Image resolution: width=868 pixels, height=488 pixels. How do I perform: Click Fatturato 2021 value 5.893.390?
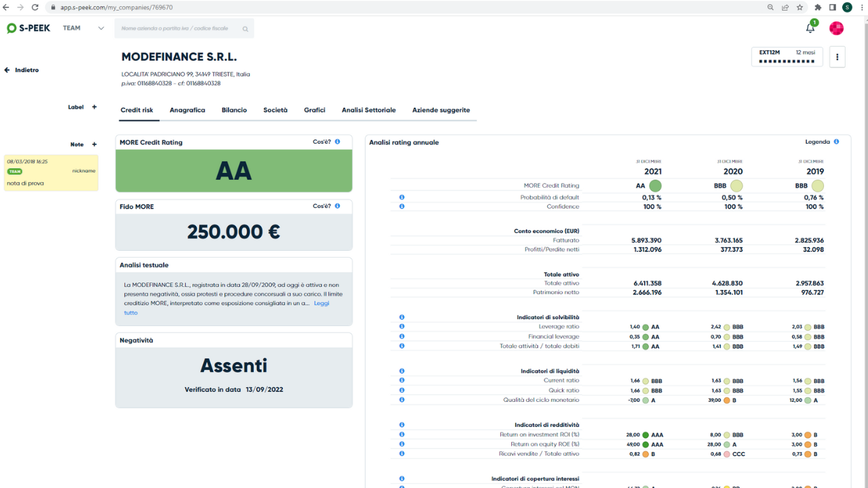[647, 240]
